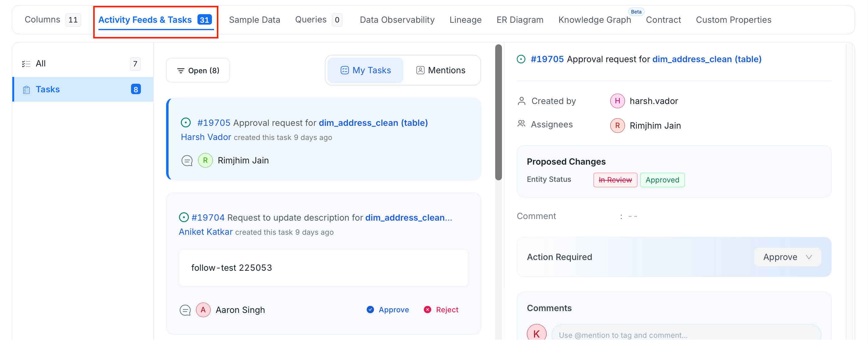Click the filter lines icon beside Open (8)

(x=181, y=71)
